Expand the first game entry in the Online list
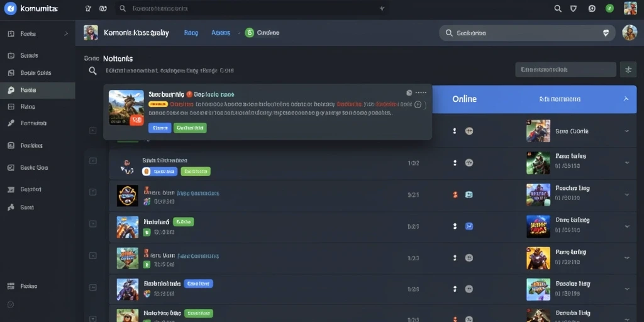This screenshot has height=322, width=644. [x=627, y=131]
